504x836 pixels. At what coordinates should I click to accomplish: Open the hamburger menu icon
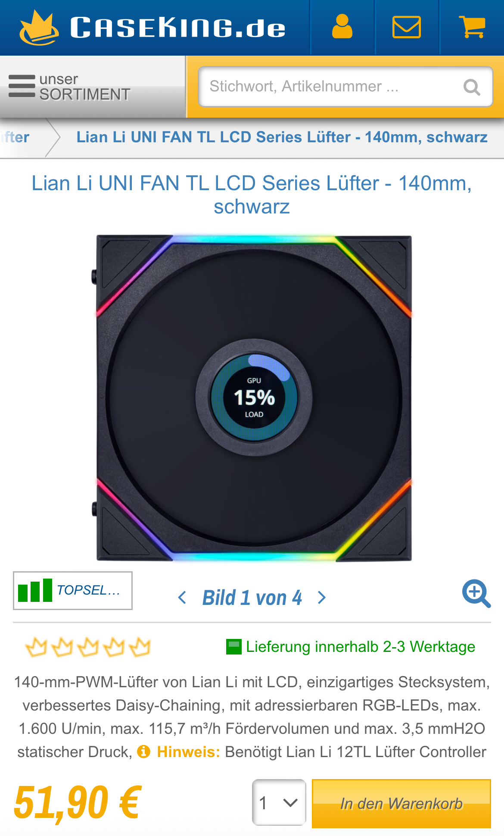point(22,86)
